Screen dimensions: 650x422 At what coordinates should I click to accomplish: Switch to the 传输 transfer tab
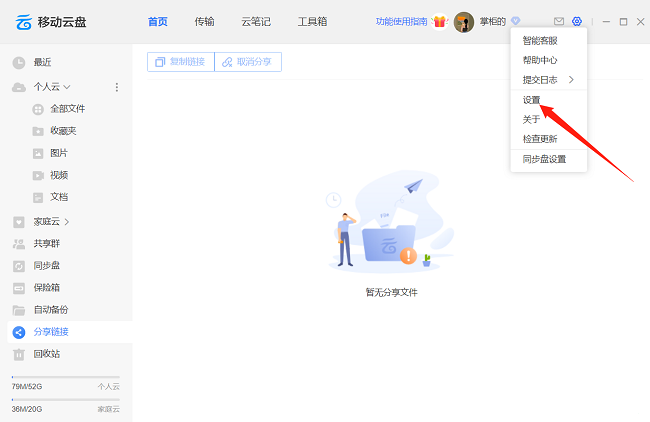point(204,21)
